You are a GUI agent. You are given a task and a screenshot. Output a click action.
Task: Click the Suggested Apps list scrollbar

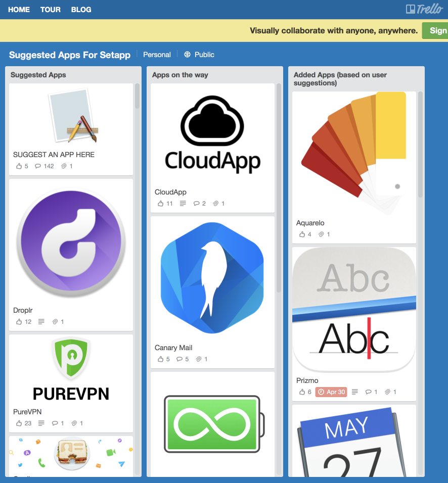pos(137,96)
